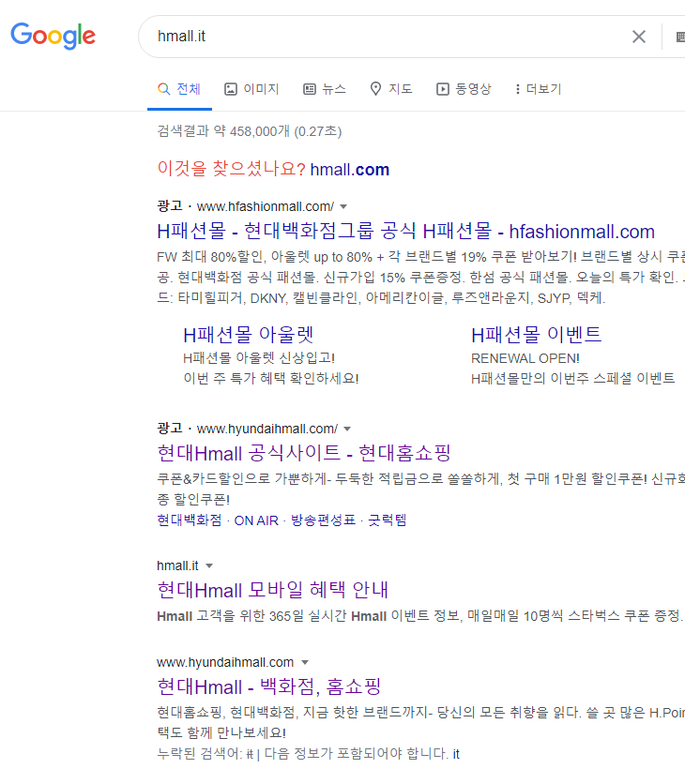Screen dimensions: 685x784
Task: Open the 뉴스 tab
Action: pyautogui.click(x=325, y=89)
